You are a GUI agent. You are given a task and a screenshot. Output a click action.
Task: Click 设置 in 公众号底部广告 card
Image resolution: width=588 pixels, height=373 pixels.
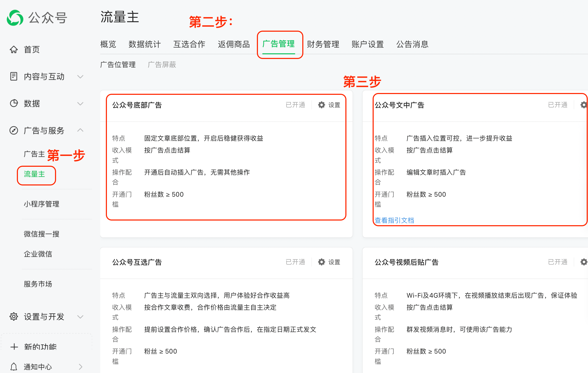(x=334, y=105)
